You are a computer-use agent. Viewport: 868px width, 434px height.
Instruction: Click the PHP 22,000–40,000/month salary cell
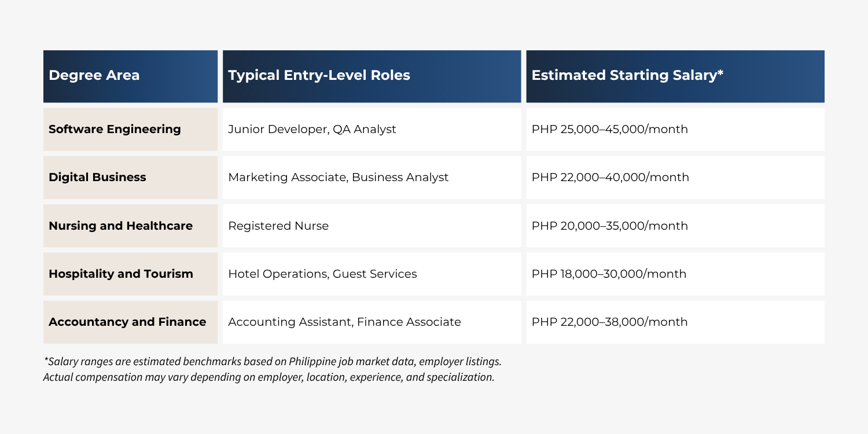pos(675,178)
